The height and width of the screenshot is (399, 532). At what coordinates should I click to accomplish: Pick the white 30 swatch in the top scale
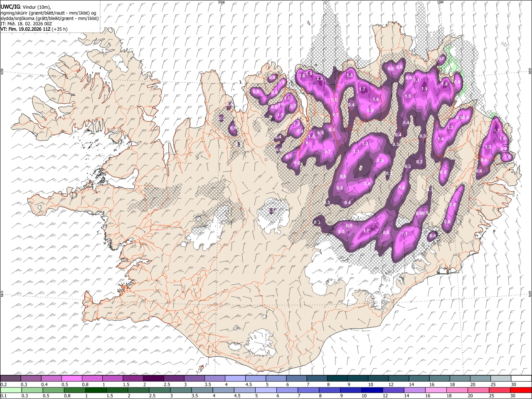521,379
